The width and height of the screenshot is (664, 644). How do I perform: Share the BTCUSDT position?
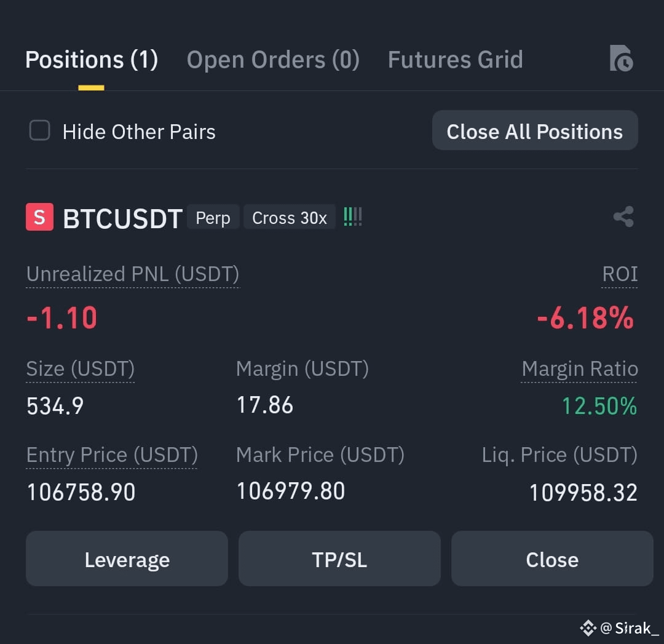click(623, 217)
